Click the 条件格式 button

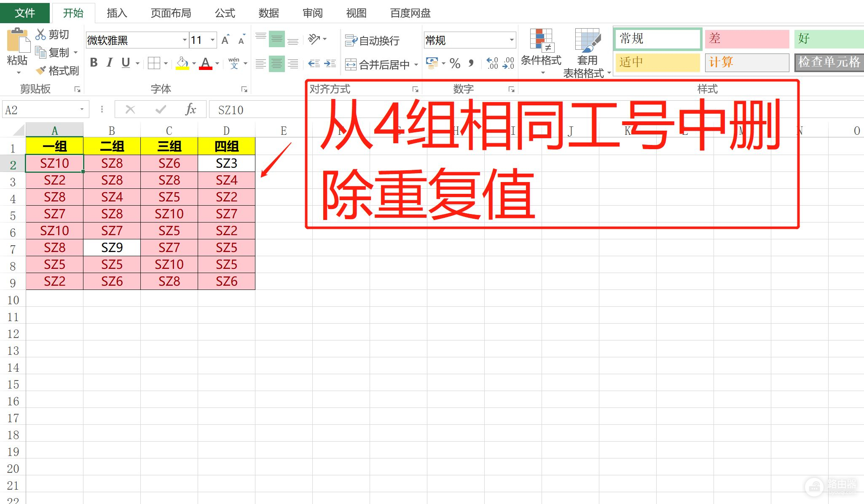541,51
